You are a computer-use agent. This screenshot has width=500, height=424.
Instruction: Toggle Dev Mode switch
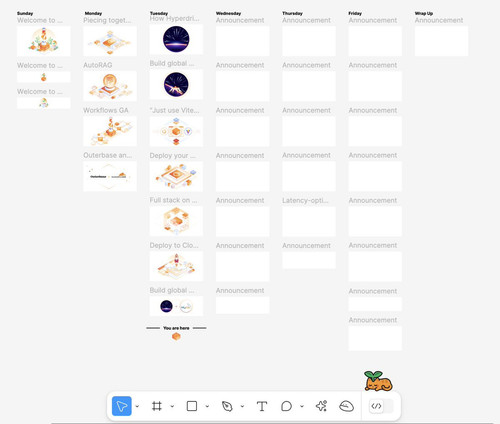(382, 406)
